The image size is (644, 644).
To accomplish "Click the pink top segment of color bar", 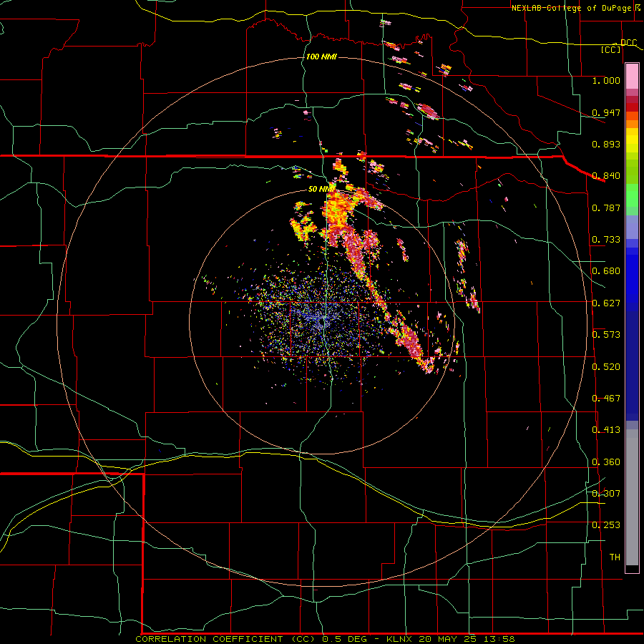I will pos(632,77).
